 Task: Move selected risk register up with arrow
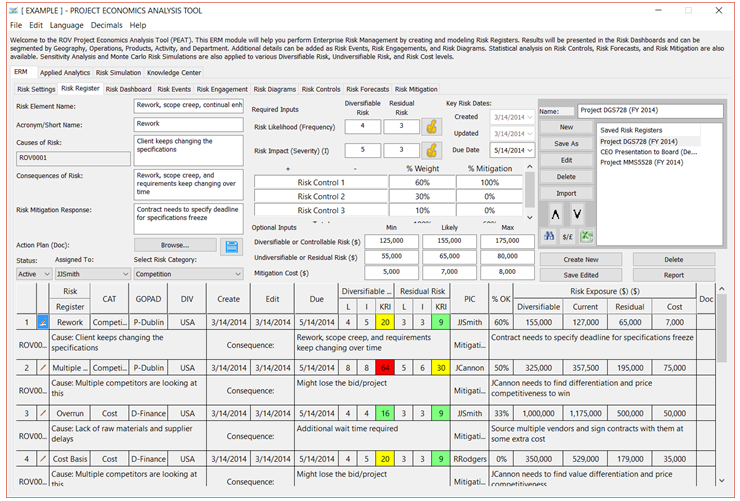tap(555, 215)
